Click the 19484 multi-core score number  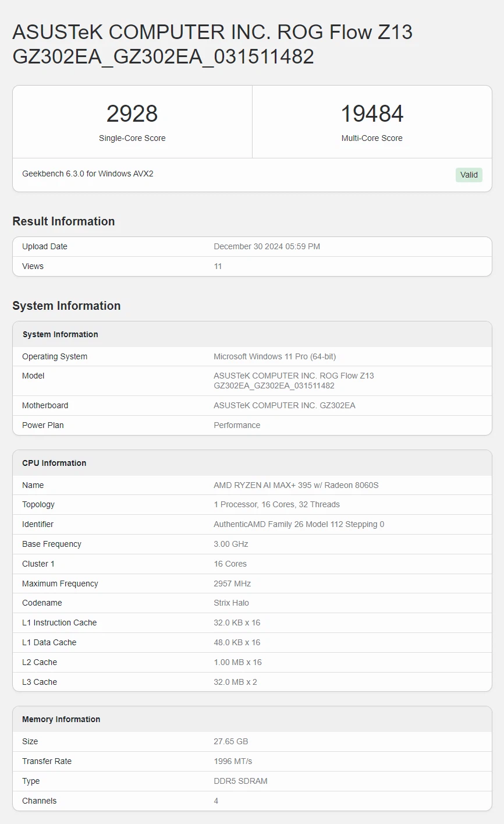point(372,114)
